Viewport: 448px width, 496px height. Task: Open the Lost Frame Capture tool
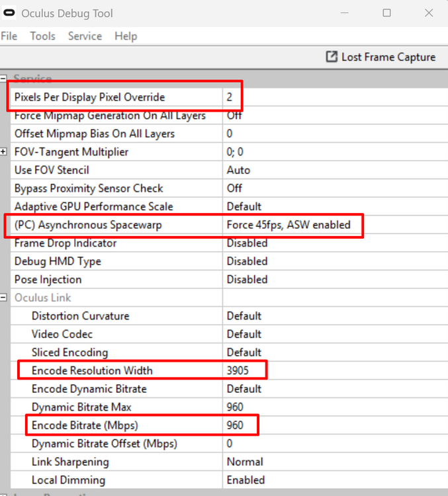[x=381, y=57]
